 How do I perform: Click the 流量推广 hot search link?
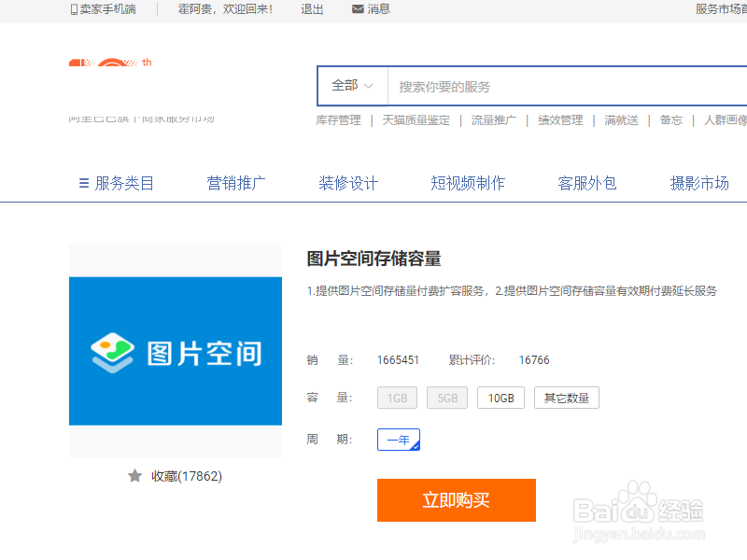(493, 120)
